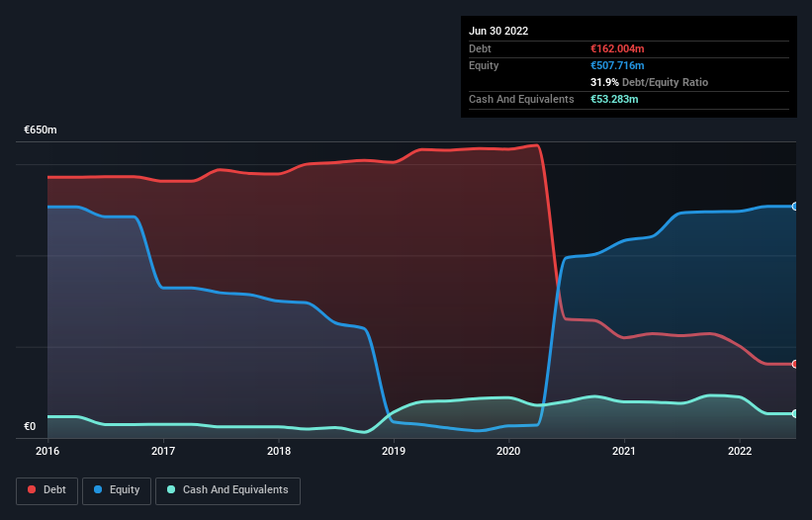The width and height of the screenshot is (812, 520).
Task: Click the teal Cash endpoint marker
Action: (795, 413)
